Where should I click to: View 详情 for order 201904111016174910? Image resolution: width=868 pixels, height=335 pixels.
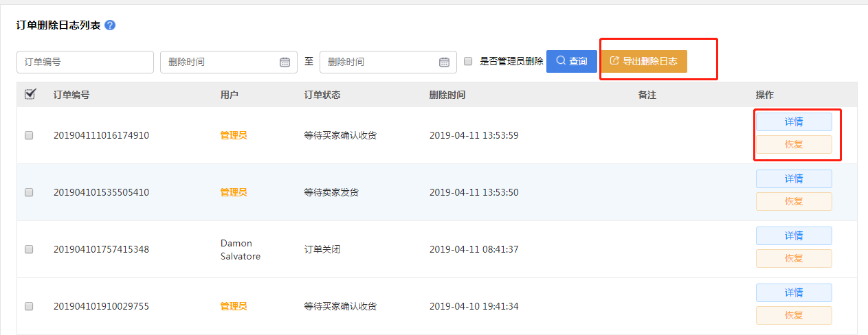coord(794,122)
